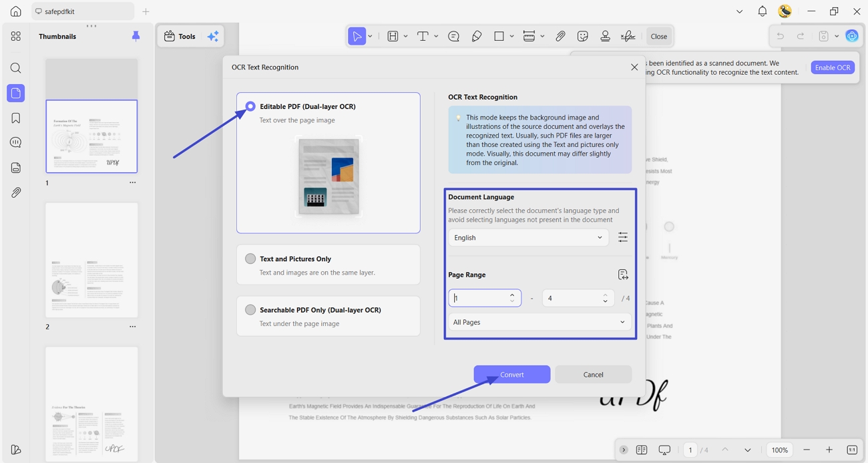Open the Document Language dropdown

coord(528,237)
